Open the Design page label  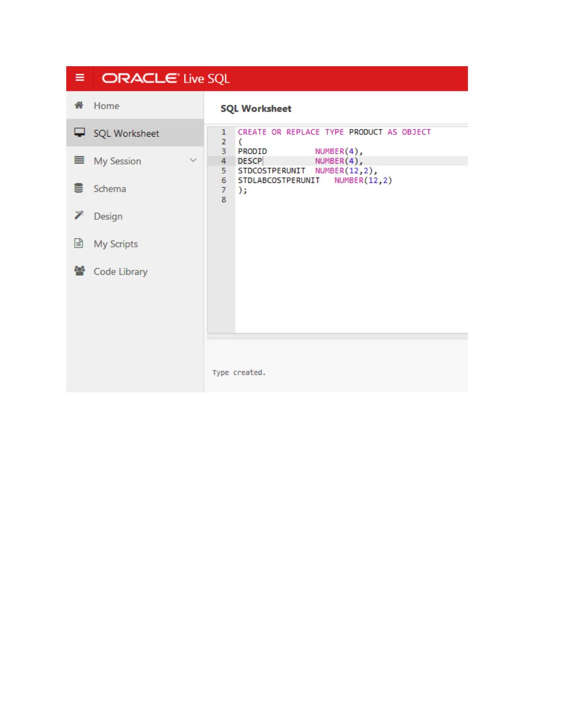[x=108, y=217]
